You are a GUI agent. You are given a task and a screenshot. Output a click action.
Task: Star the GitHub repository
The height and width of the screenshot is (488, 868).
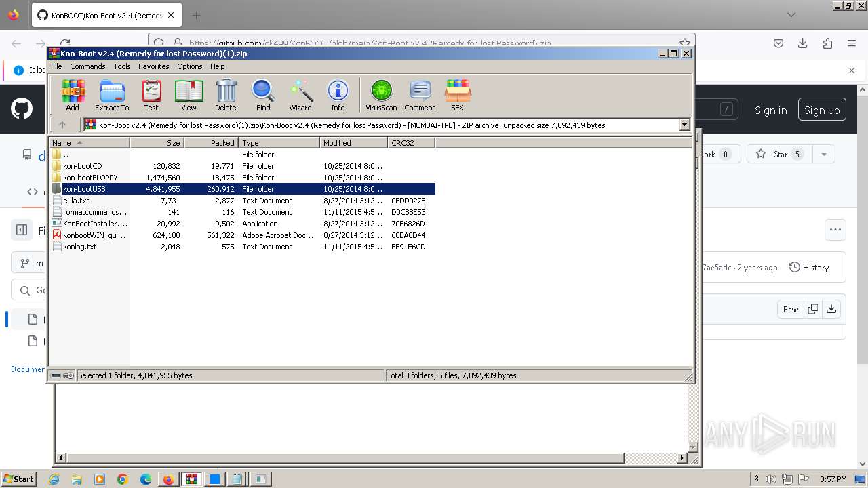pyautogui.click(x=780, y=155)
